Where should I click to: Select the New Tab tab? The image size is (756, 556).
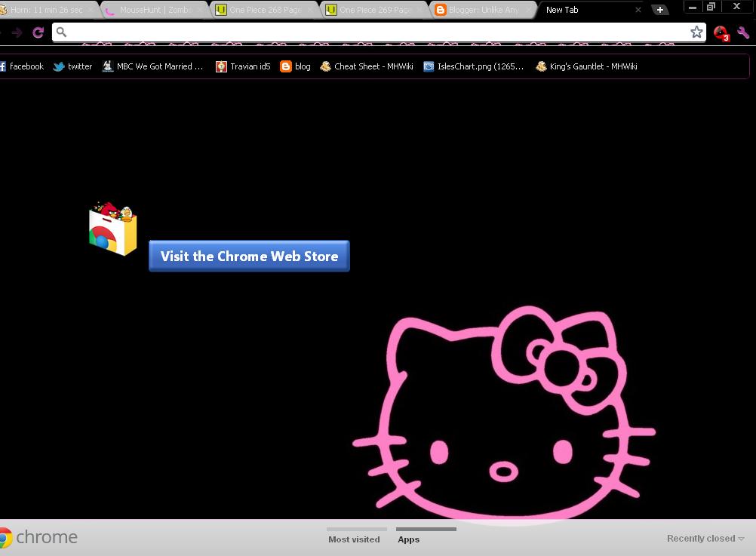pyautogui.click(x=591, y=10)
